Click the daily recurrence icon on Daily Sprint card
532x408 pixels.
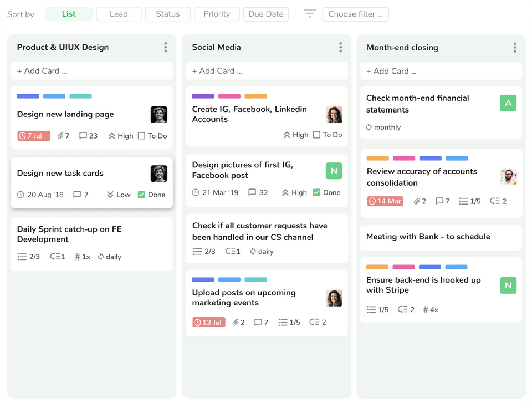click(x=101, y=257)
